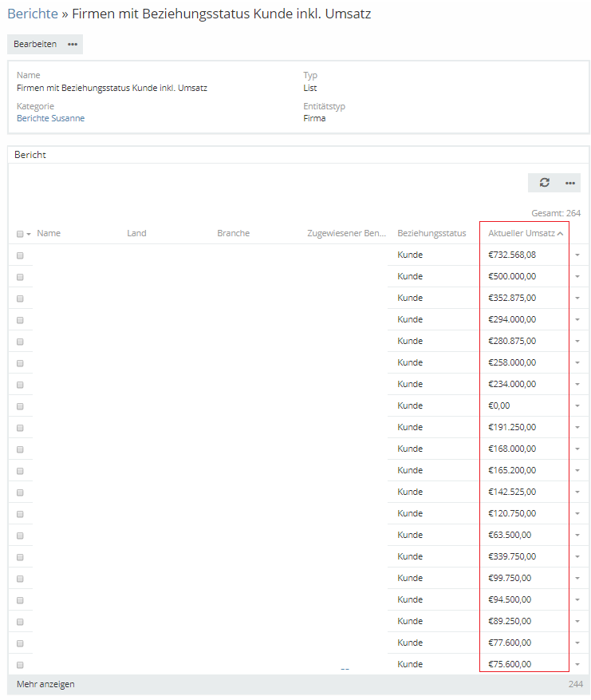Expand row menu for €500.000,00 entry

tap(577, 277)
